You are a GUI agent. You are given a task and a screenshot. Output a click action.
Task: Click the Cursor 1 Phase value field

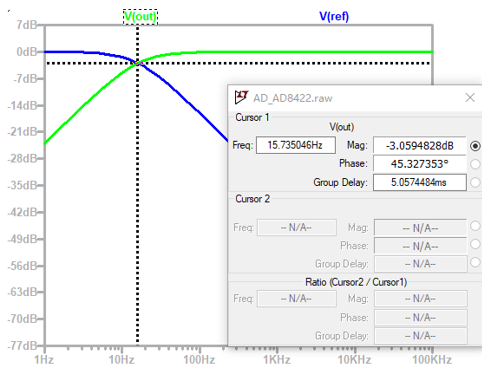419,164
